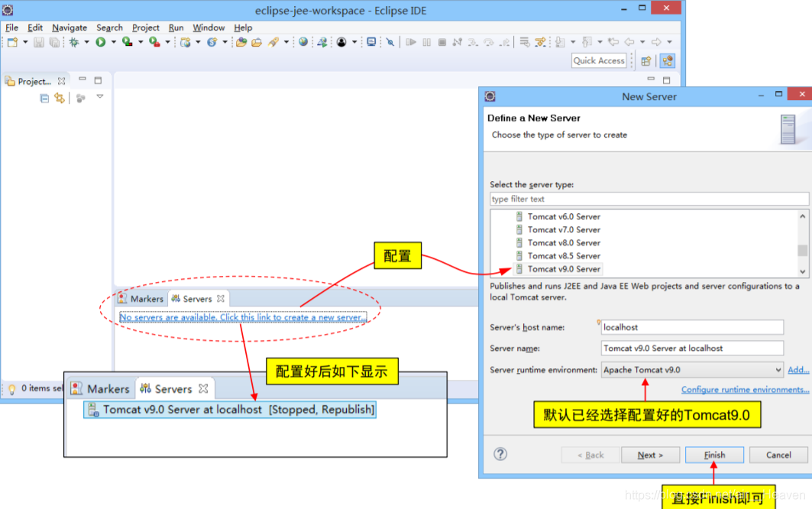Open the Web Browser globe icon
This screenshot has height=509, width=812.
point(303,42)
